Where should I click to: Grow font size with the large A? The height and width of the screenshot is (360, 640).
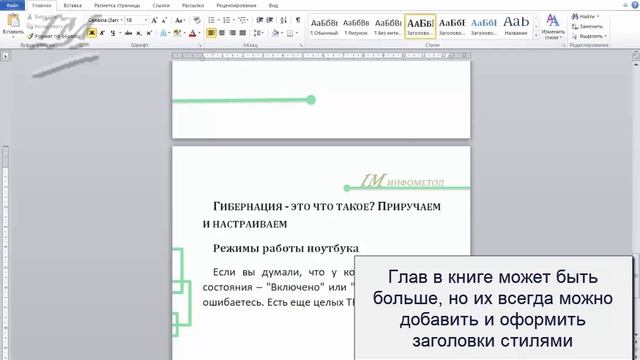click(x=154, y=20)
